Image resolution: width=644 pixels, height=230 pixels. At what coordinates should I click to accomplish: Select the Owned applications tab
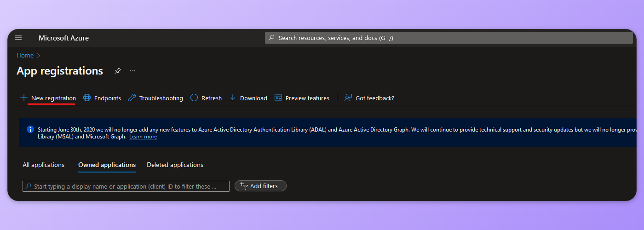click(x=107, y=165)
